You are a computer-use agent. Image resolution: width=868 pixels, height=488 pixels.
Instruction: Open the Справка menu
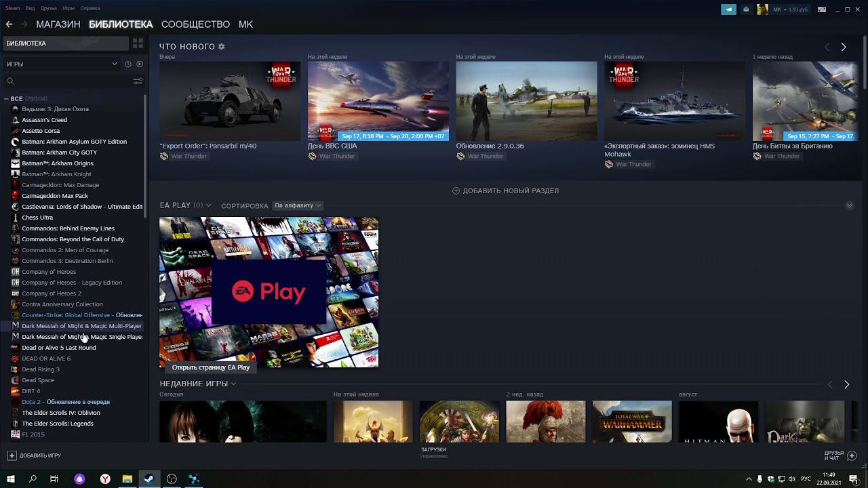tap(90, 8)
